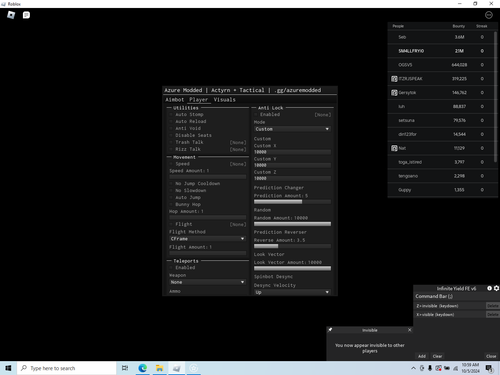
Task: Click the badge icon beside ITZRJSPEAK
Action: pyautogui.click(x=394, y=79)
